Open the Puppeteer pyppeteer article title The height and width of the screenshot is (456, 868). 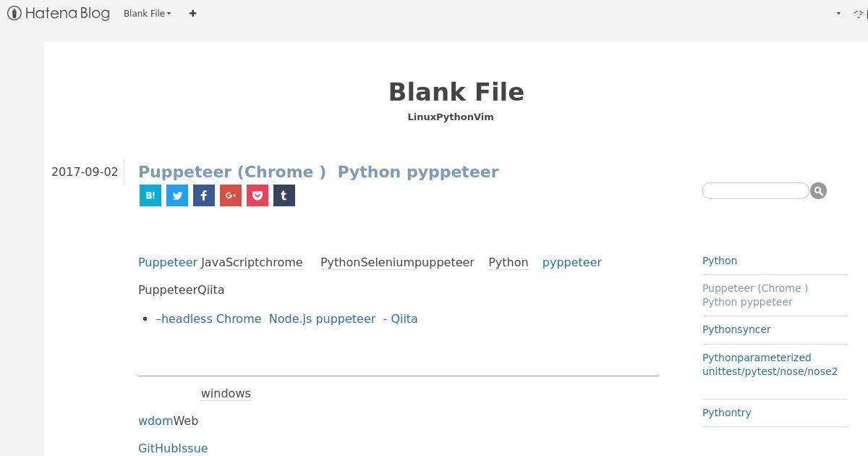coord(318,172)
